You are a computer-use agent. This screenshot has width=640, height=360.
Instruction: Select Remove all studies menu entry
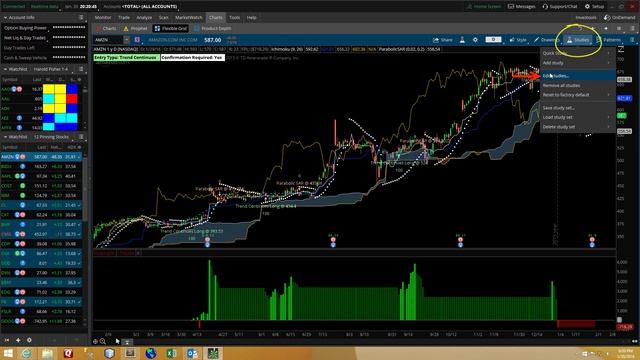(x=578, y=85)
